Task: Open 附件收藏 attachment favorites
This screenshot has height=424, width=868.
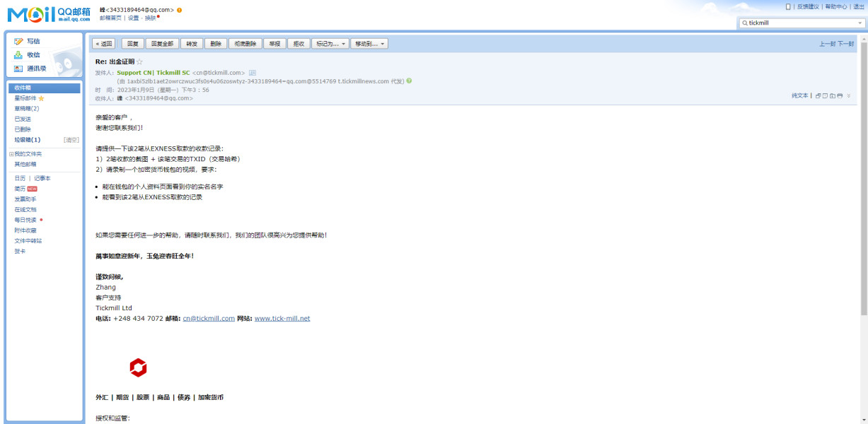Action: [25, 230]
